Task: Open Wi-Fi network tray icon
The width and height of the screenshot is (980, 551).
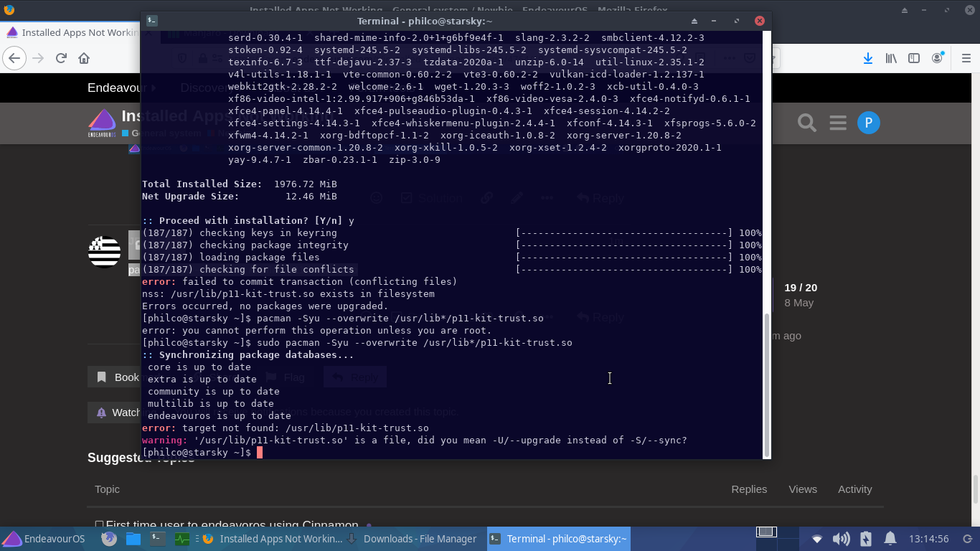Action: [817, 539]
